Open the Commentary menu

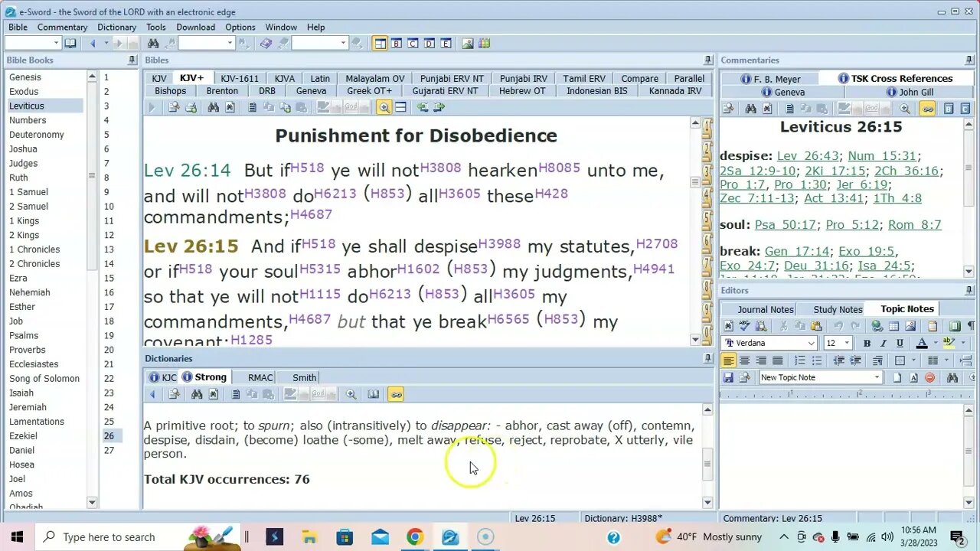click(x=63, y=27)
